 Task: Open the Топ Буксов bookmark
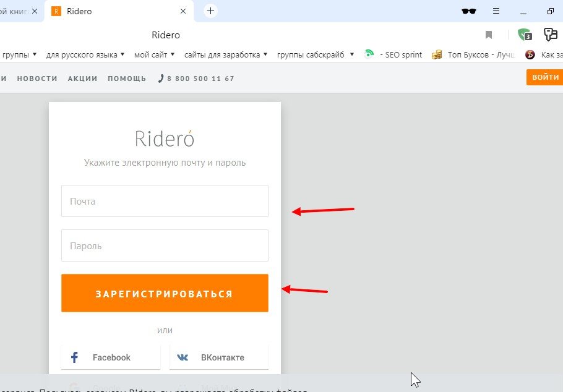coord(473,54)
